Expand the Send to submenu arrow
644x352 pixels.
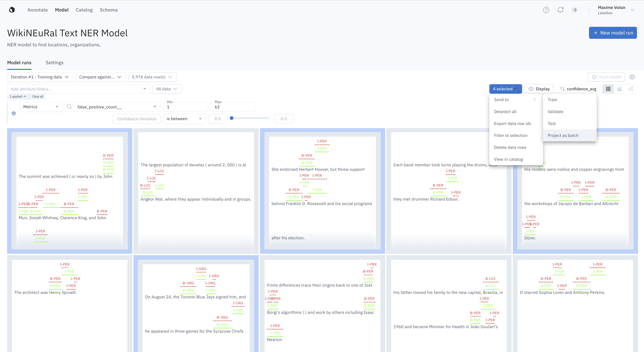[x=534, y=100]
